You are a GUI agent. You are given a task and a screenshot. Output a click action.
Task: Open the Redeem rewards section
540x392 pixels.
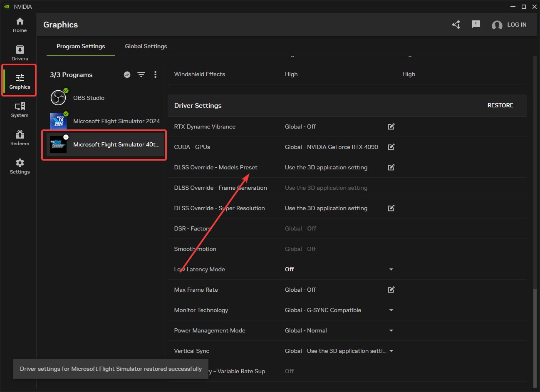pyautogui.click(x=20, y=138)
